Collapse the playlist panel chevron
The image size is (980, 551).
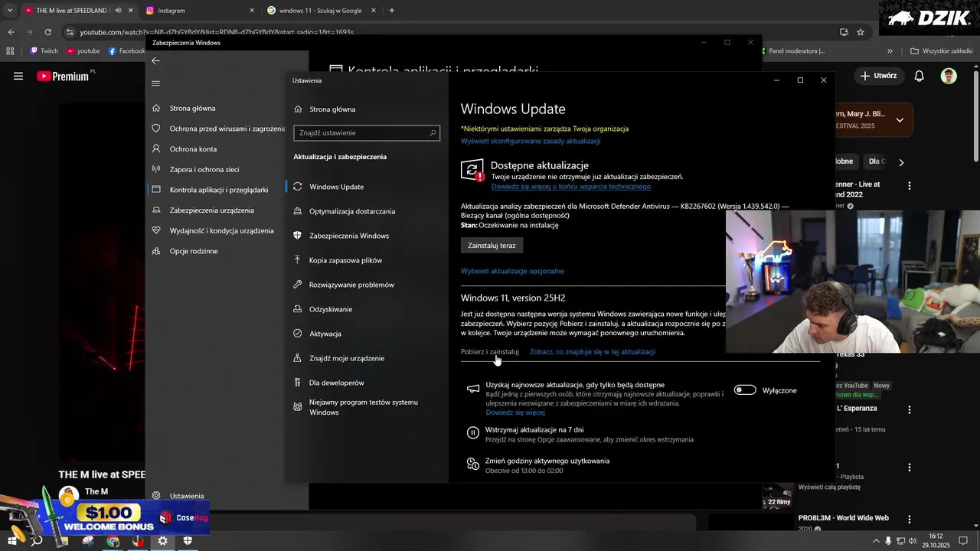(x=900, y=120)
